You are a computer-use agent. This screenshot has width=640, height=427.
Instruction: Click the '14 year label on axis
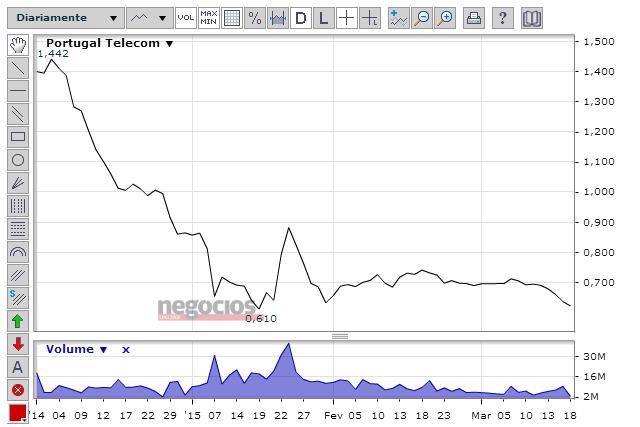click(x=38, y=415)
